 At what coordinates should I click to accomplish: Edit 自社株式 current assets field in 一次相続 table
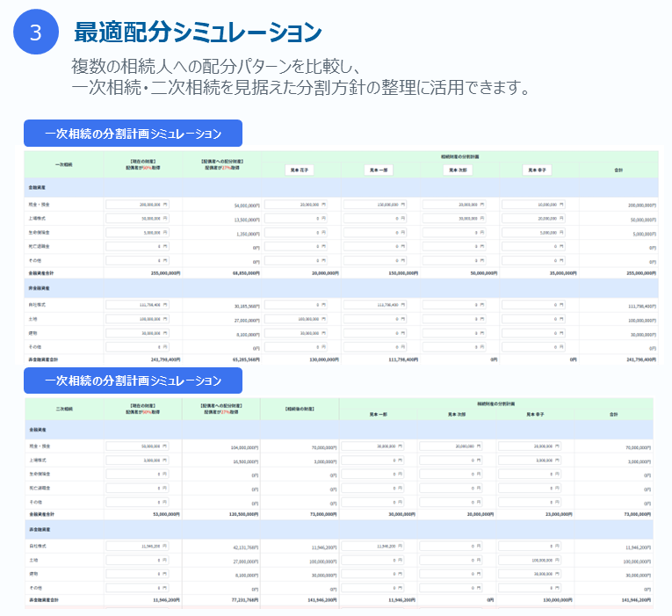[x=138, y=305]
